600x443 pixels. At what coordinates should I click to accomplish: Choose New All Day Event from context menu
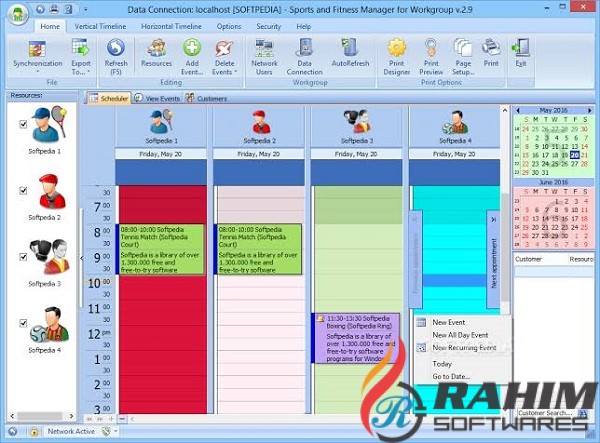(x=460, y=335)
